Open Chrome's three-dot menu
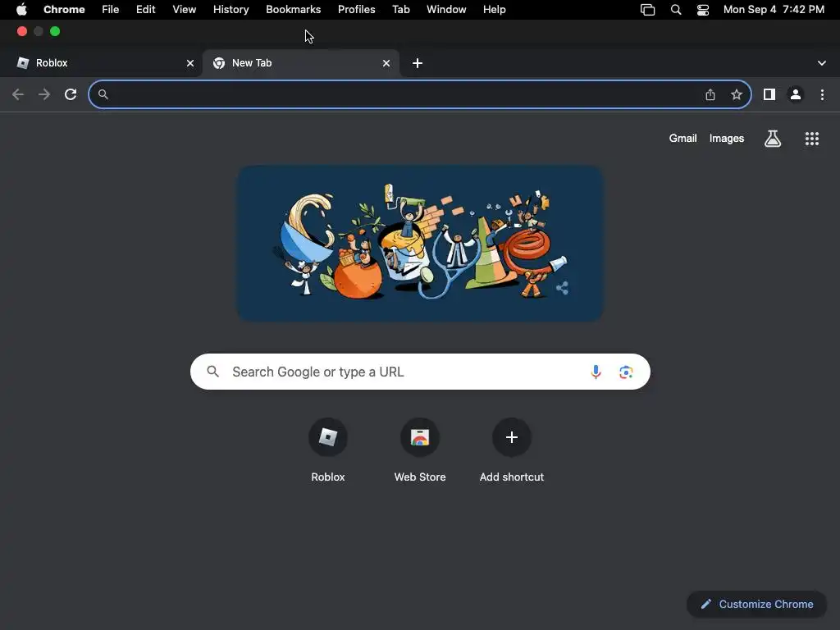 point(822,95)
